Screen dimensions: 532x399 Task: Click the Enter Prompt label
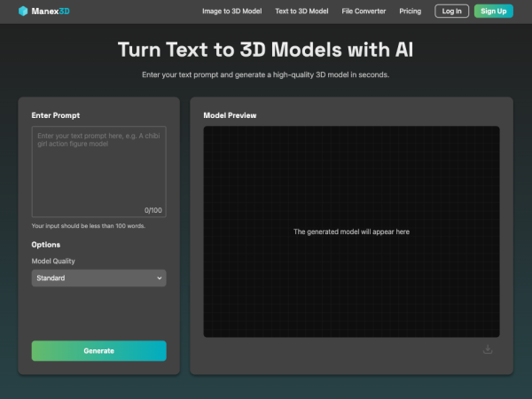pos(53,115)
